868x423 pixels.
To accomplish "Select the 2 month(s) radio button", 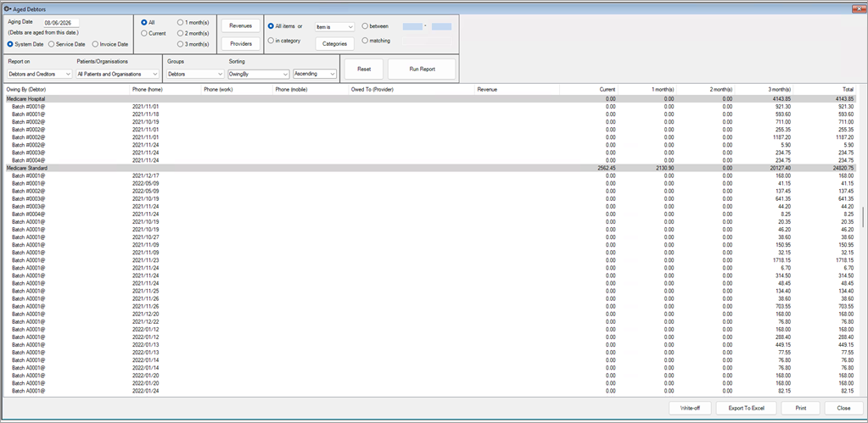I will tap(180, 33).
